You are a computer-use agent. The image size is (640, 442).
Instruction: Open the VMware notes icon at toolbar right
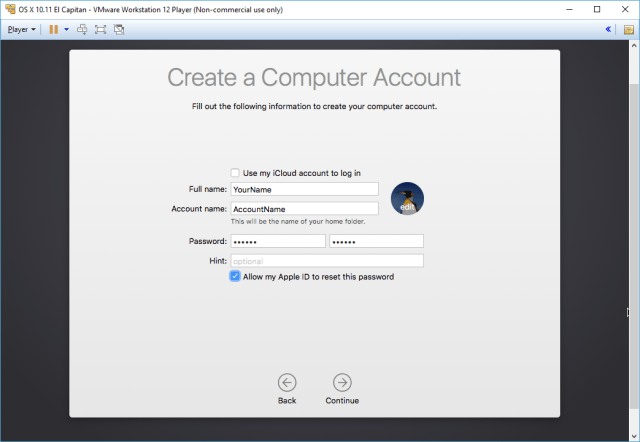coord(629,29)
